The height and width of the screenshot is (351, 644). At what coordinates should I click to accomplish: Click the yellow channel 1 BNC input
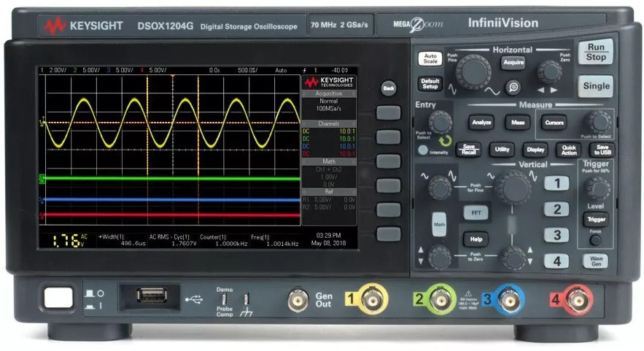[373, 301]
